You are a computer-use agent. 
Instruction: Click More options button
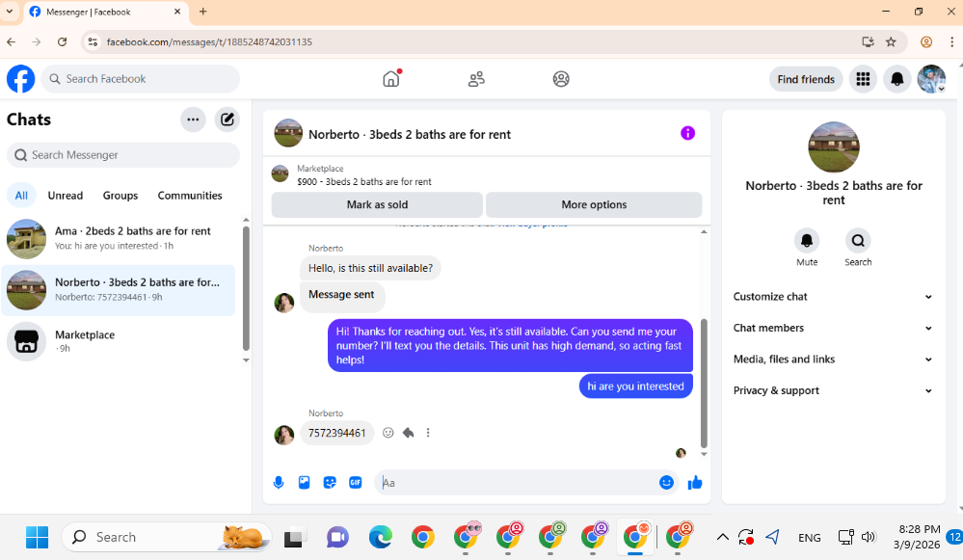click(x=594, y=204)
